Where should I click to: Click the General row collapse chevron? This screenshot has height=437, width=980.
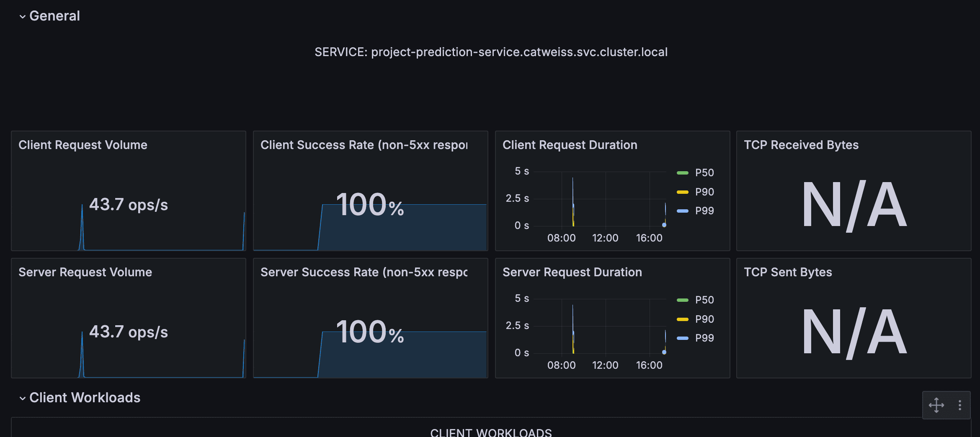pyautogui.click(x=22, y=17)
